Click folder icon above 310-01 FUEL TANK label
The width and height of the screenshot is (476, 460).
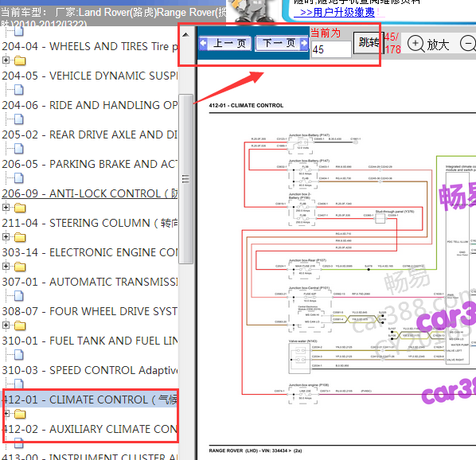pyautogui.click(x=20, y=326)
